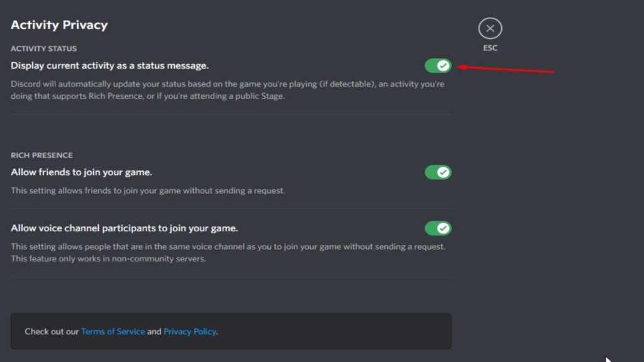Screen dimensions: 644x362
Task: Click the RICH PRESENCE section header
Action: (x=42, y=155)
